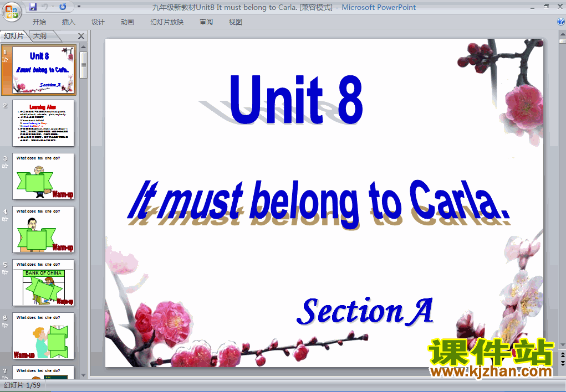
Task: Open the 插入 ribbon tab
Action: (x=69, y=22)
